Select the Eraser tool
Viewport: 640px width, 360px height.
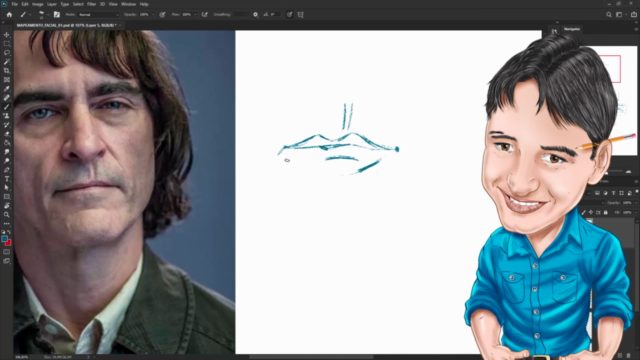[7, 134]
